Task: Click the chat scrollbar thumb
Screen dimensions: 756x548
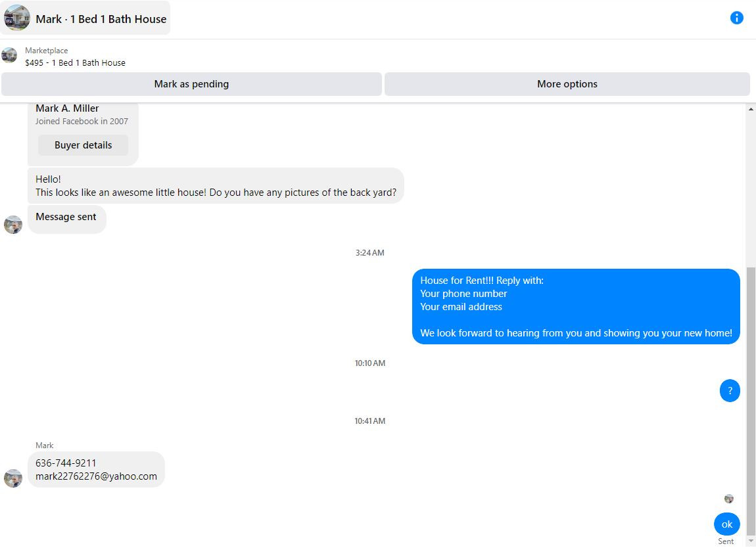Action: pyautogui.click(x=751, y=400)
